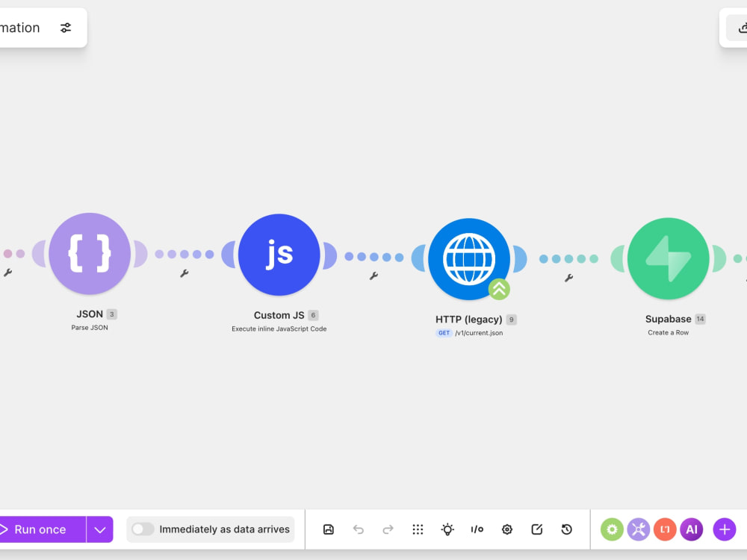Save the scenario with the disk icon
This screenshot has height=560, width=747.
coord(328,529)
